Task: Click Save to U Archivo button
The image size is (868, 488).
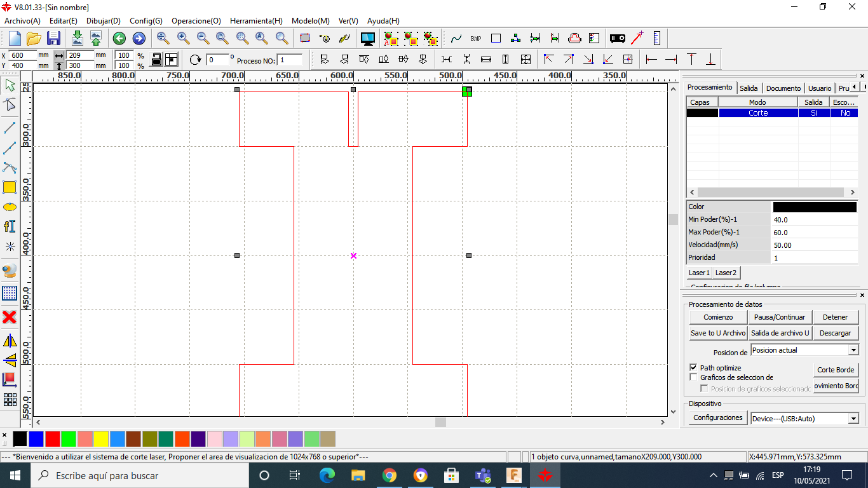Action: click(718, 333)
